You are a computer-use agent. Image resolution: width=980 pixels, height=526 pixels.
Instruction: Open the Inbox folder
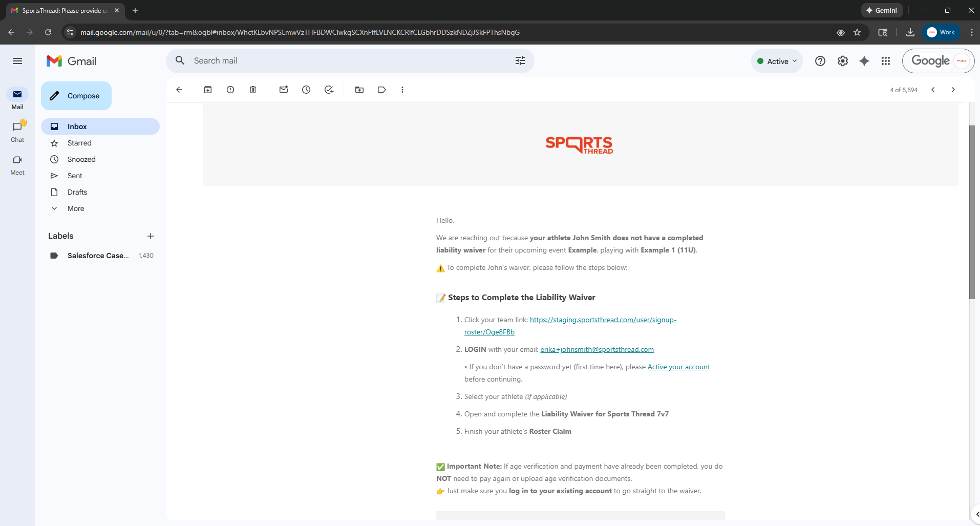pyautogui.click(x=100, y=127)
